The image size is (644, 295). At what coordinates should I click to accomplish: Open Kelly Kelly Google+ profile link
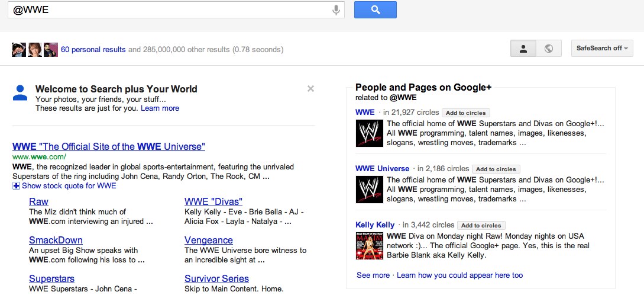375,225
